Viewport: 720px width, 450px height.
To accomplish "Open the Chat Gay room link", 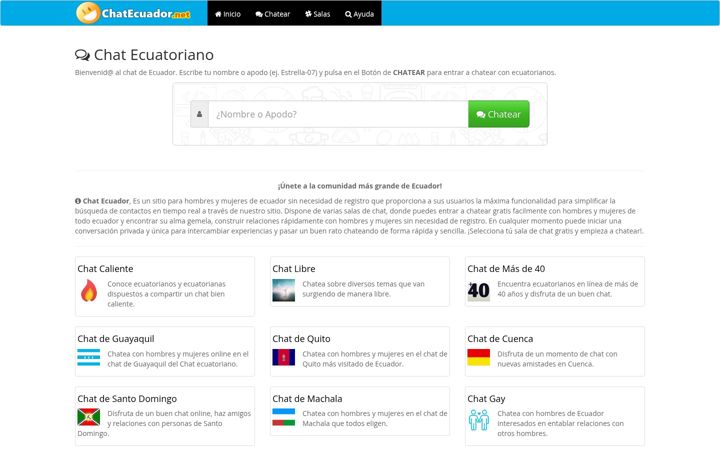I will click(486, 399).
